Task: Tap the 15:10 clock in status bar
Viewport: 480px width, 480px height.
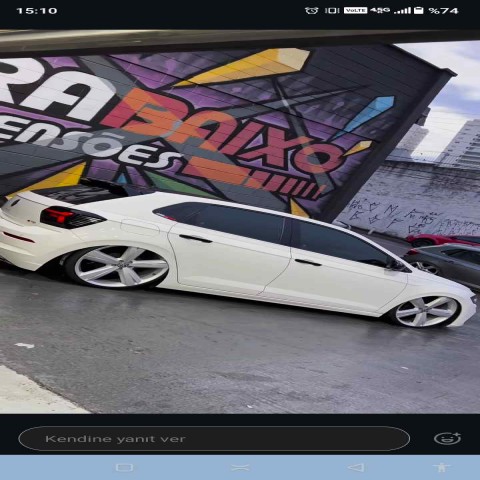Action: pyautogui.click(x=37, y=11)
